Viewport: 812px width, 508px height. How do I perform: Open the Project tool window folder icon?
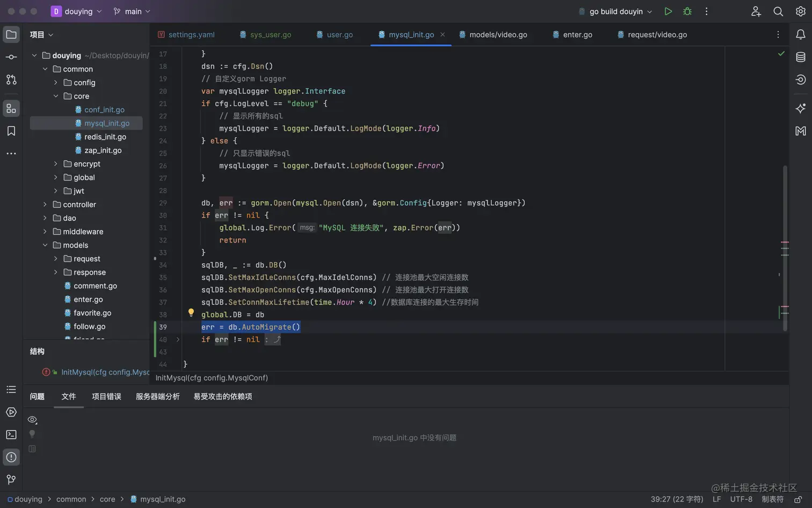[11, 35]
